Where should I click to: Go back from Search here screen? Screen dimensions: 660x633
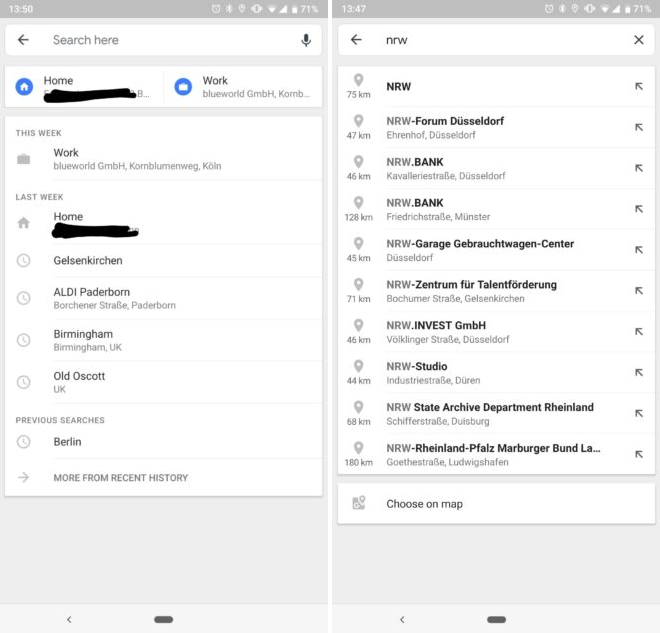click(x=23, y=40)
